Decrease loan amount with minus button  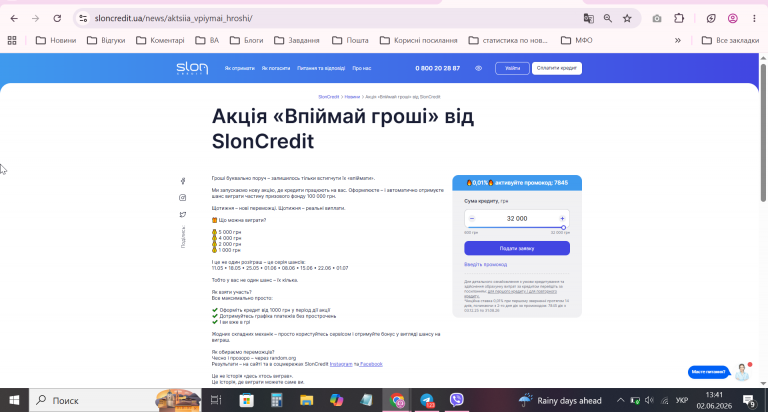[x=472, y=218]
